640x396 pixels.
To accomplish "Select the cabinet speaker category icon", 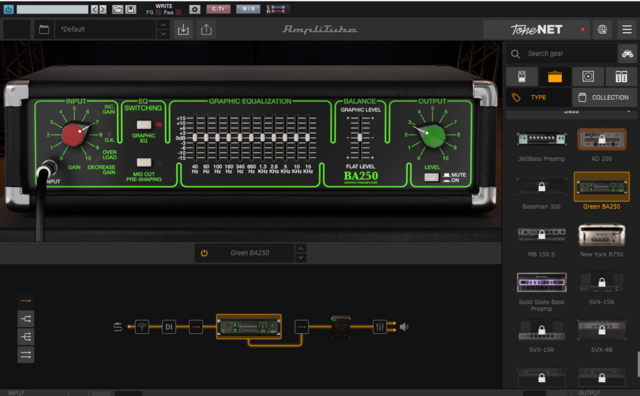I will point(588,77).
